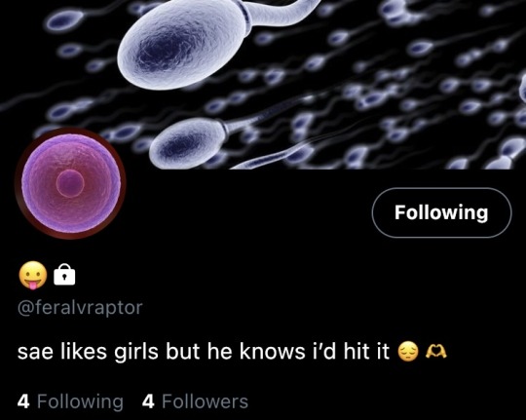This screenshot has height=420, width=526.
Task: Open the 4 Followers list
Action: [195, 401]
